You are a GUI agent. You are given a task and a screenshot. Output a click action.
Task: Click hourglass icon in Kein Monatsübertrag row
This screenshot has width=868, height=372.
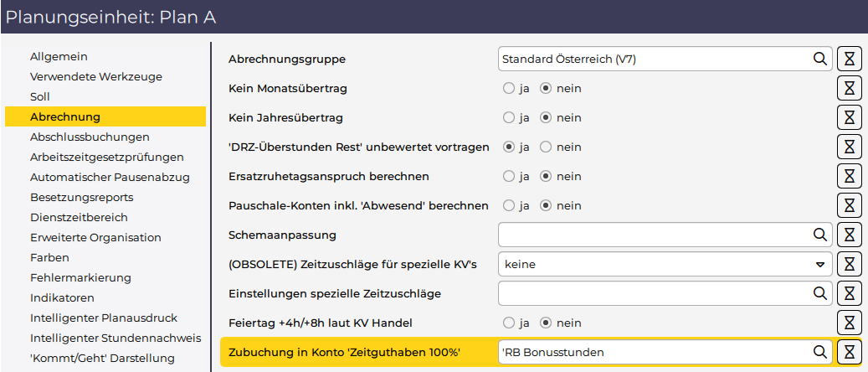(850, 88)
